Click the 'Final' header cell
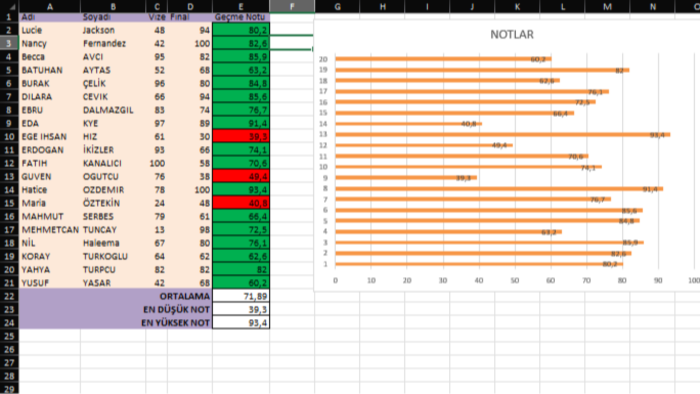The height and width of the screenshot is (394, 700). pyautogui.click(x=190, y=17)
